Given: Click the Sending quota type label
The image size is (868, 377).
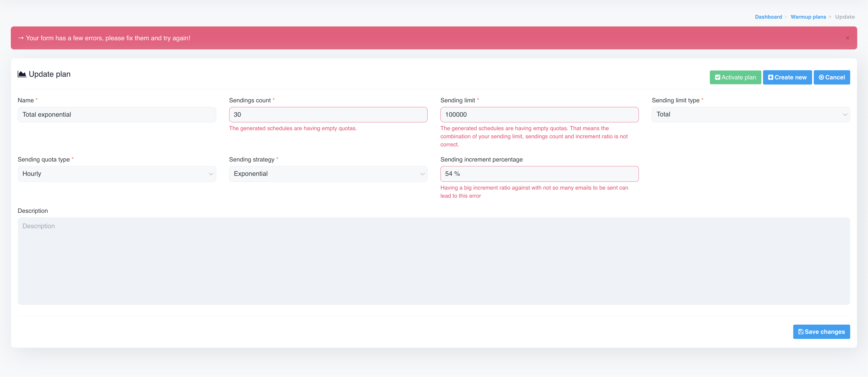Looking at the screenshot, I should pos(44,160).
